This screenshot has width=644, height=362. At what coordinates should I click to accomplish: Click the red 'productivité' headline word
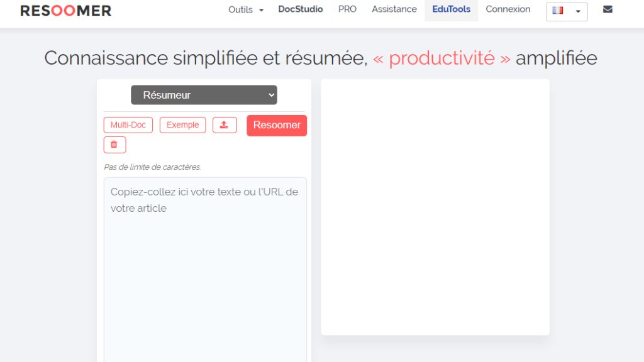pyautogui.click(x=441, y=58)
